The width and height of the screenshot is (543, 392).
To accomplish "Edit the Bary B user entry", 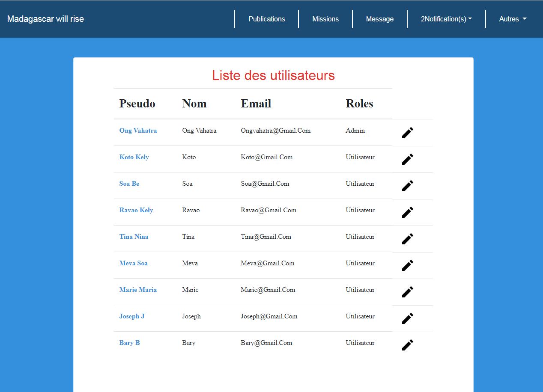I will (407, 345).
